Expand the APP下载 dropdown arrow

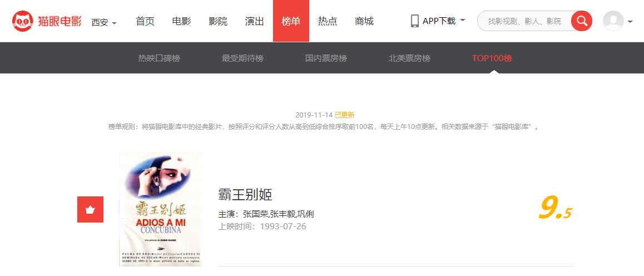463,20
